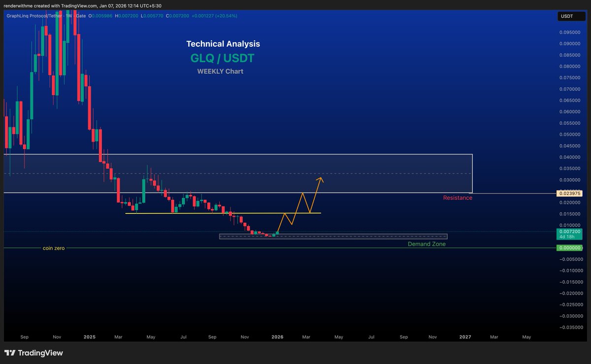Image resolution: width=591 pixels, height=364 pixels.
Task: Select the 'GLQ / USDT' text label
Action: 223,58
